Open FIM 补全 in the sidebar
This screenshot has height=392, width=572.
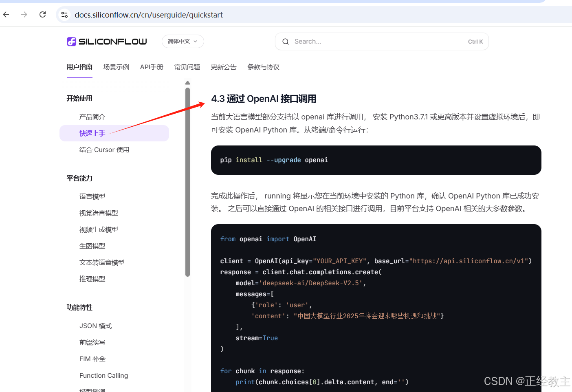(x=92, y=359)
